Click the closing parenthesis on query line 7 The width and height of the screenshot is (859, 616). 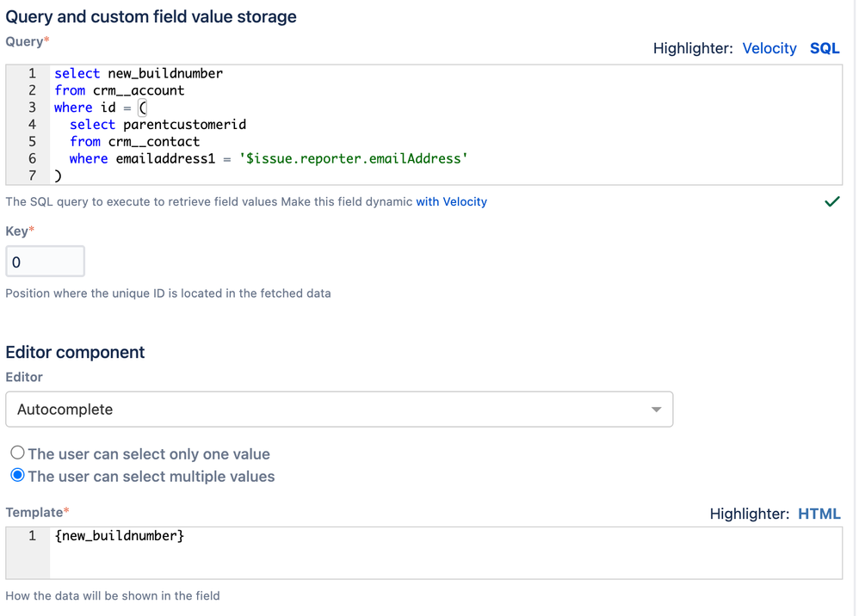(x=58, y=176)
